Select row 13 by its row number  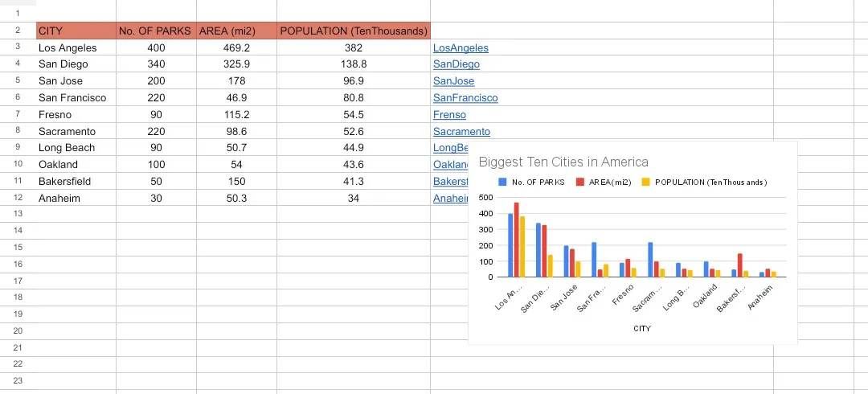tap(17, 214)
